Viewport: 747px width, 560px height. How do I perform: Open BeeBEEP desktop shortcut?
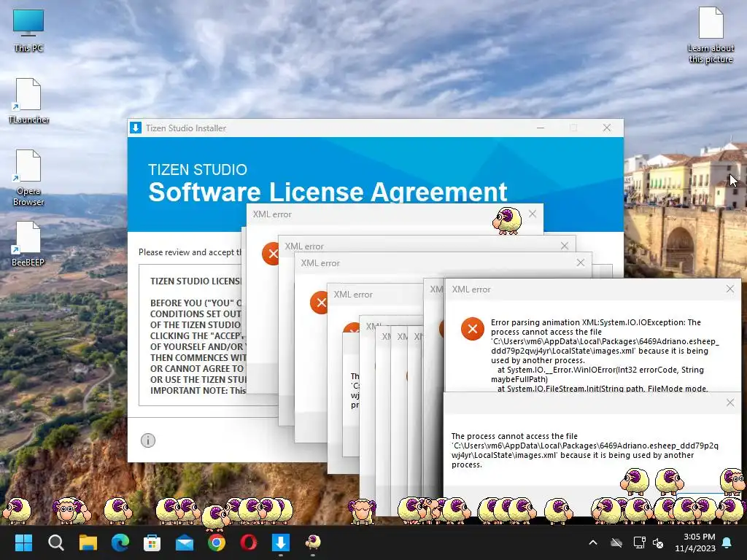pos(28,244)
